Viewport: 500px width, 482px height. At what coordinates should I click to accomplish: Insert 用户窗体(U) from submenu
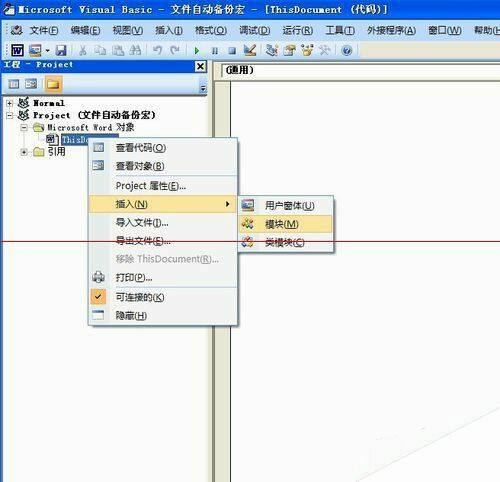coord(286,206)
